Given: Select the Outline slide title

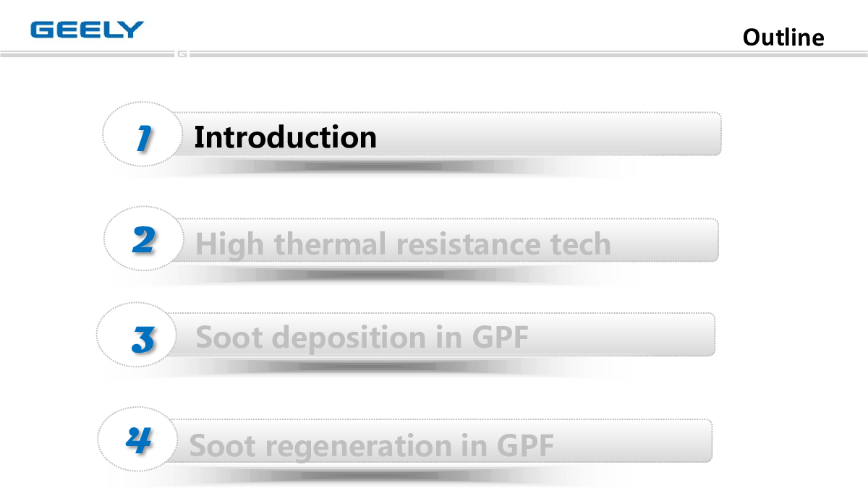Looking at the screenshot, I should pyautogui.click(x=783, y=37).
